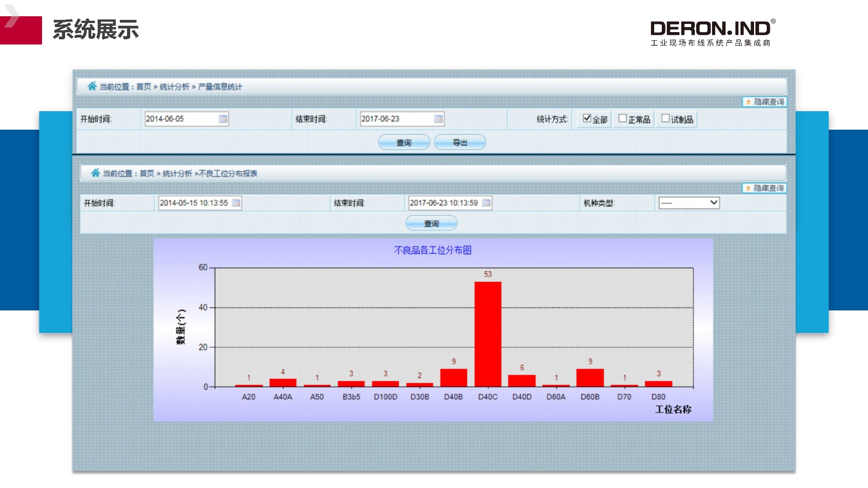Open calendar picker for 2014-06-05 start date
868x488 pixels.
coord(223,119)
